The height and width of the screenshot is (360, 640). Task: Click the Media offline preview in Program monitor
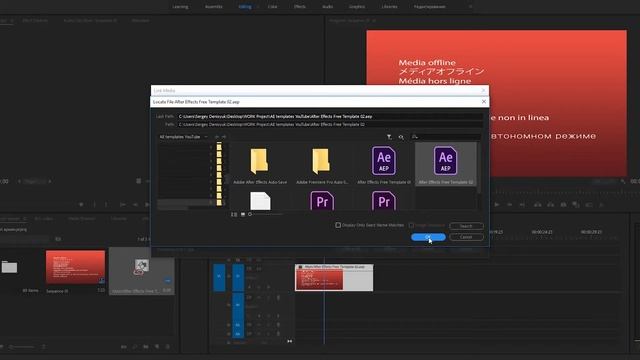[x=496, y=103]
